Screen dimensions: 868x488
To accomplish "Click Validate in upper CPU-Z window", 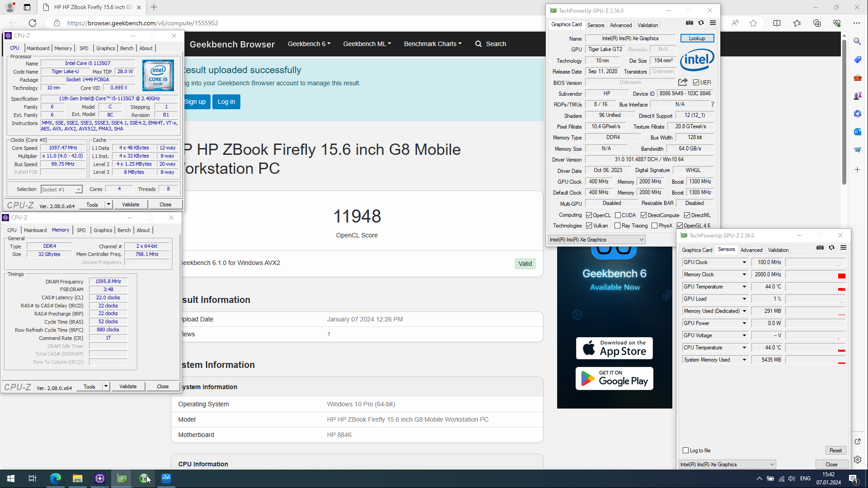I will point(131,204).
